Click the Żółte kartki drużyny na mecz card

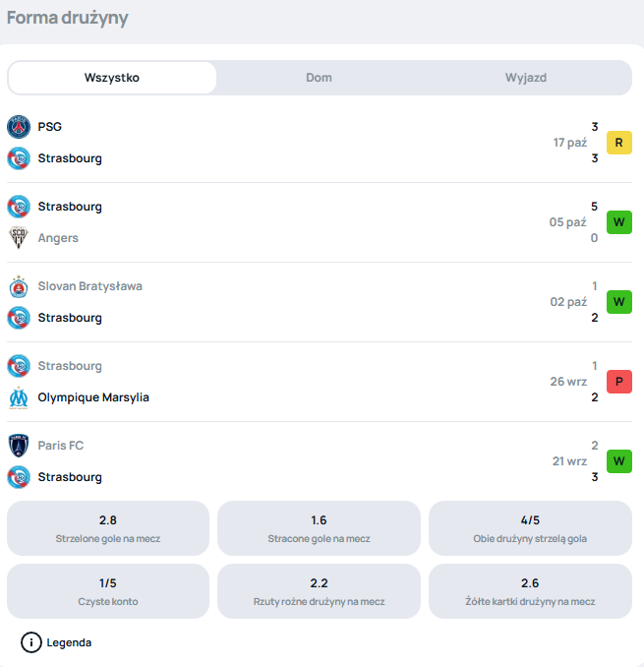[530, 591]
